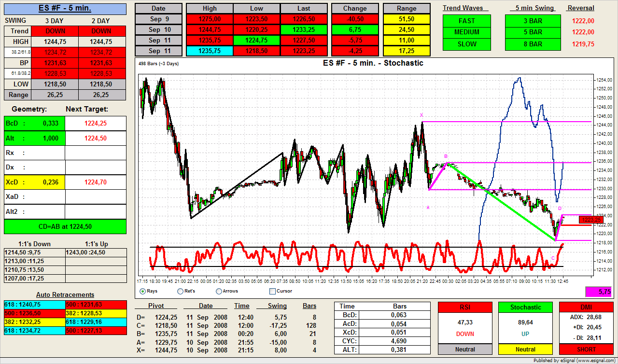This screenshot has width=618, height=364.
Task: Click the '1210,75 :13,50' 1:1 down entry
Action: click(x=34, y=269)
